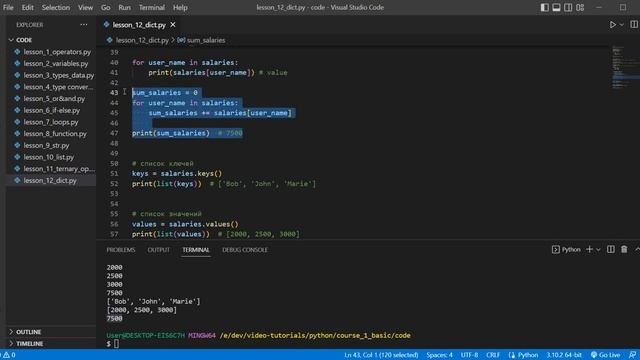Click breadcrumb lesson_12_dict.py
This screenshot has width=640, height=360.
pyautogui.click(x=142, y=40)
